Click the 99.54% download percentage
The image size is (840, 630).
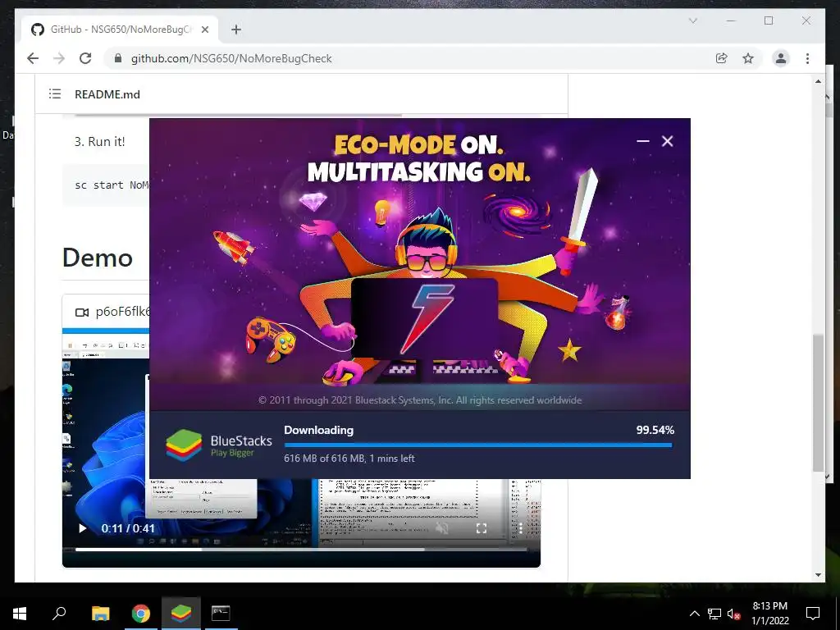[x=655, y=430]
